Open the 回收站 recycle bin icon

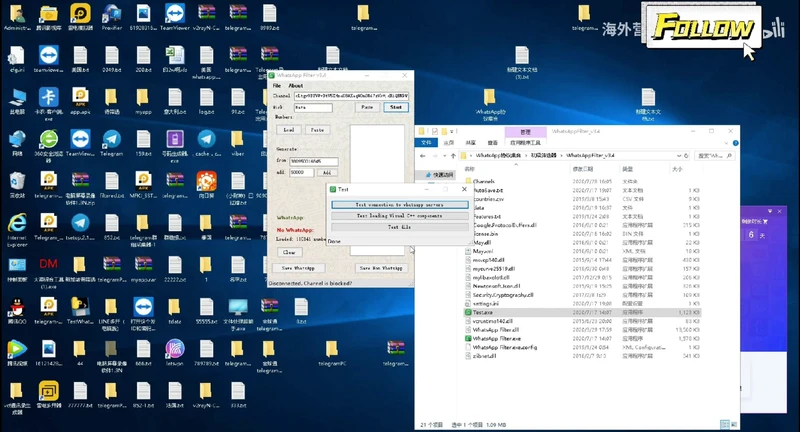coord(17,185)
